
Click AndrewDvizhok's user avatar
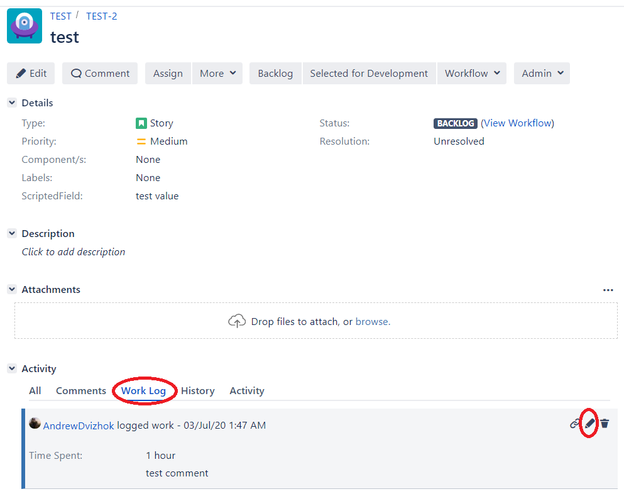coord(35,423)
